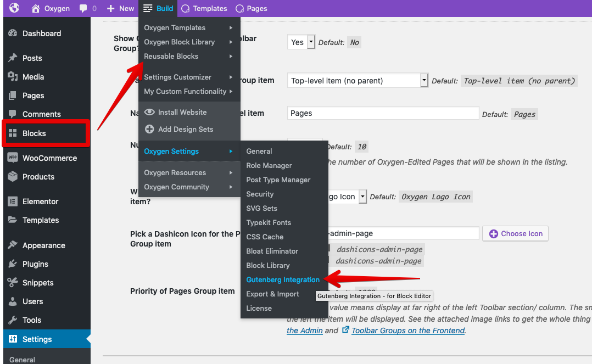The height and width of the screenshot is (364, 592).
Task: Click the Users person icon
Action: (x=13, y=301)
